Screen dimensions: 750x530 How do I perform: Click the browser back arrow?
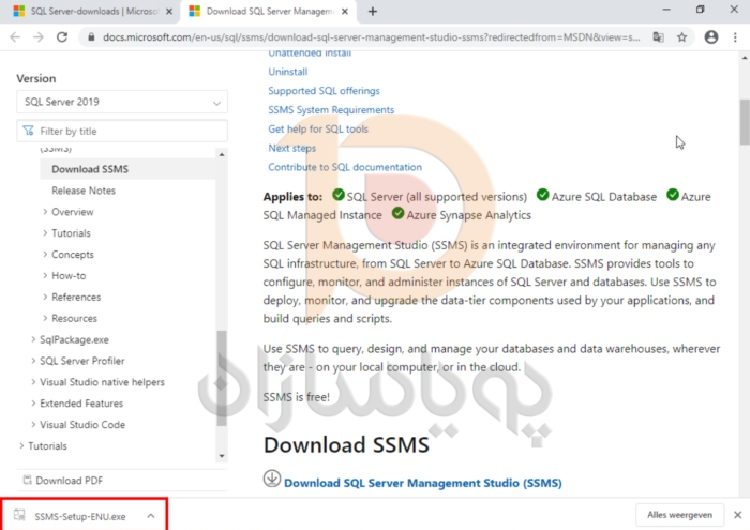[14, 37]
